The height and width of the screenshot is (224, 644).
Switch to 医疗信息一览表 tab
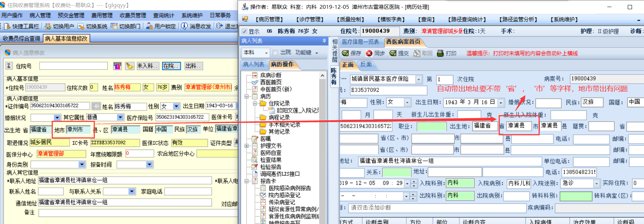[x=360, y=42]
